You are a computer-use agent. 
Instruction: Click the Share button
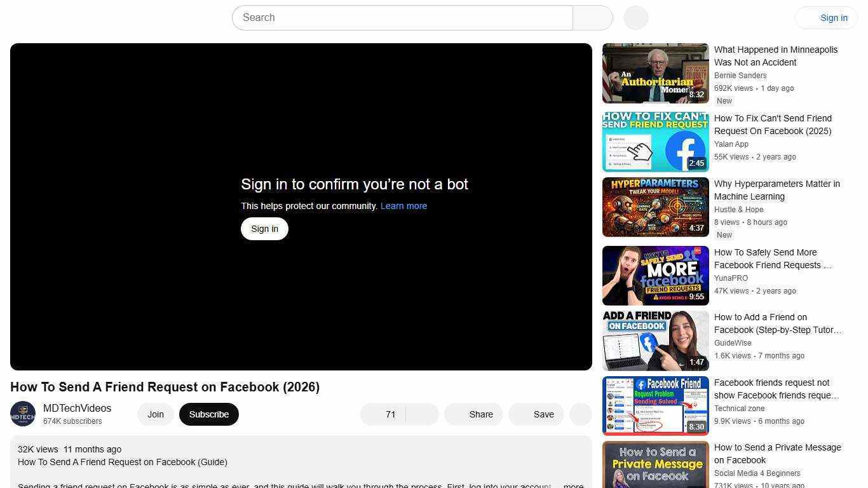click(x=473, y=414)
